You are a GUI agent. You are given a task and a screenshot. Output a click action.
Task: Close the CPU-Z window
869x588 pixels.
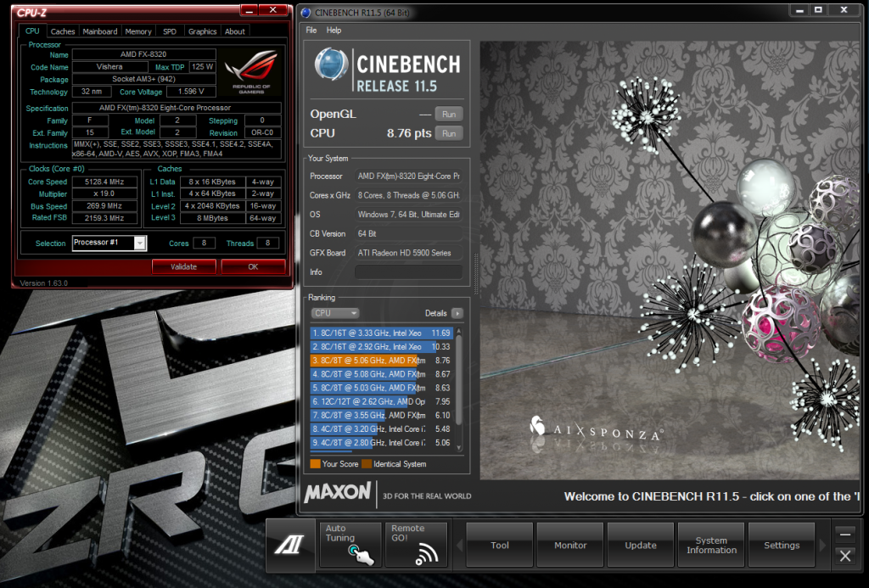(273, 10)
